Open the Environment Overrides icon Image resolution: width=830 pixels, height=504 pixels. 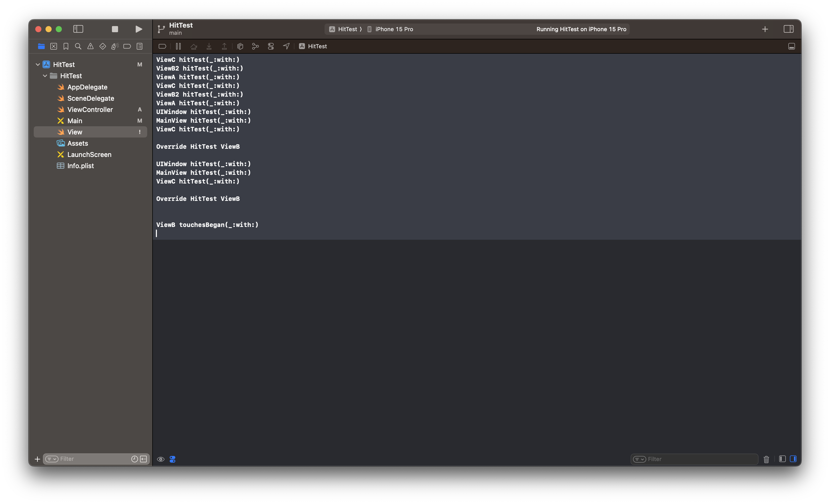pyautogui.click(x=271, y=46)
